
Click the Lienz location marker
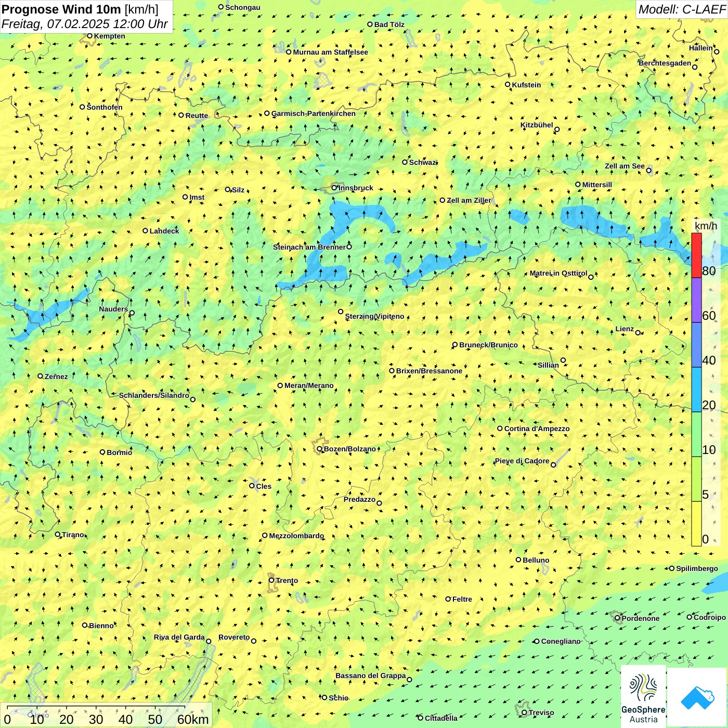click(638, 333)
